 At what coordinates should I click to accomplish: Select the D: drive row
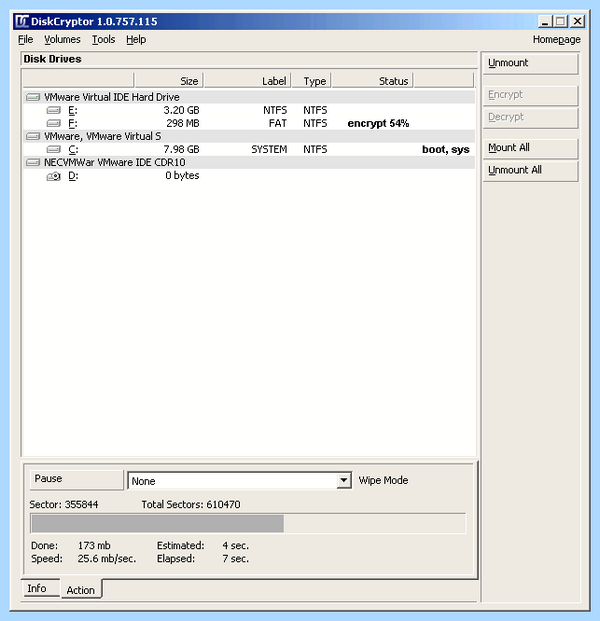point(249,175)
